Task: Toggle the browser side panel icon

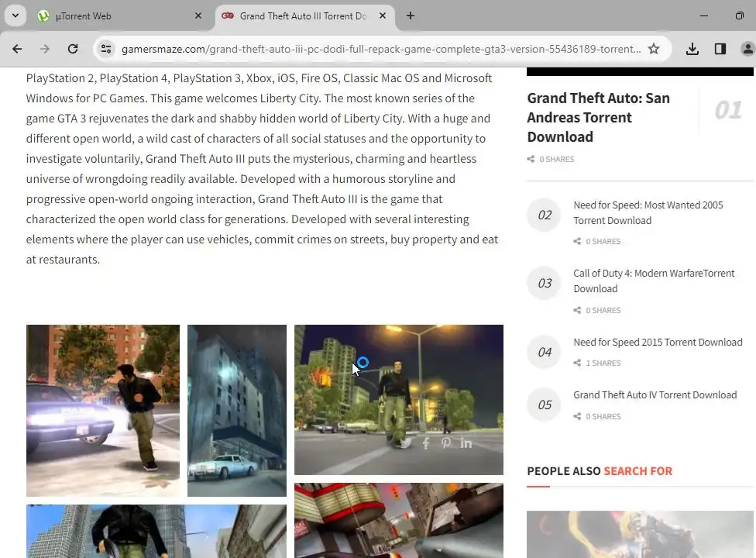Action: coord(720,49)
